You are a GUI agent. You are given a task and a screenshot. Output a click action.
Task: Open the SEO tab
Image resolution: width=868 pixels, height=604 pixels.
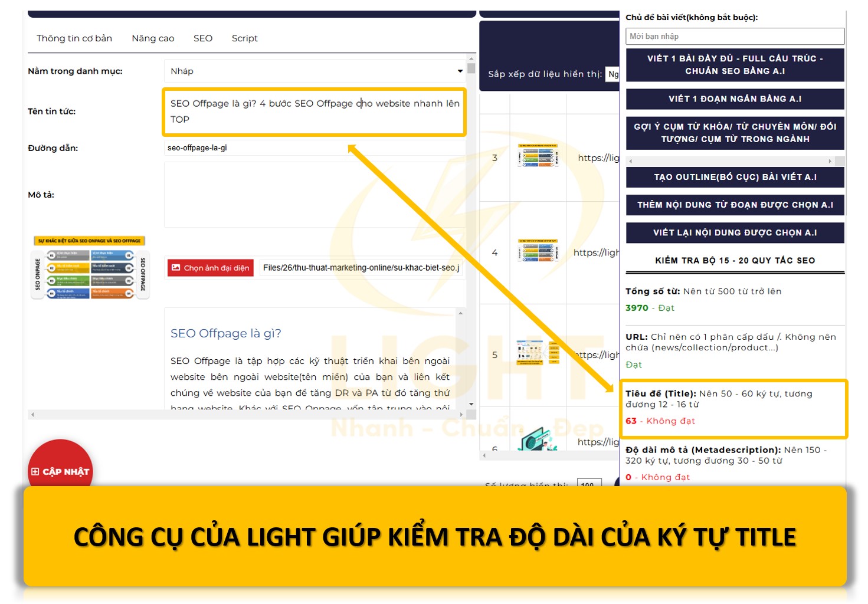203,38
